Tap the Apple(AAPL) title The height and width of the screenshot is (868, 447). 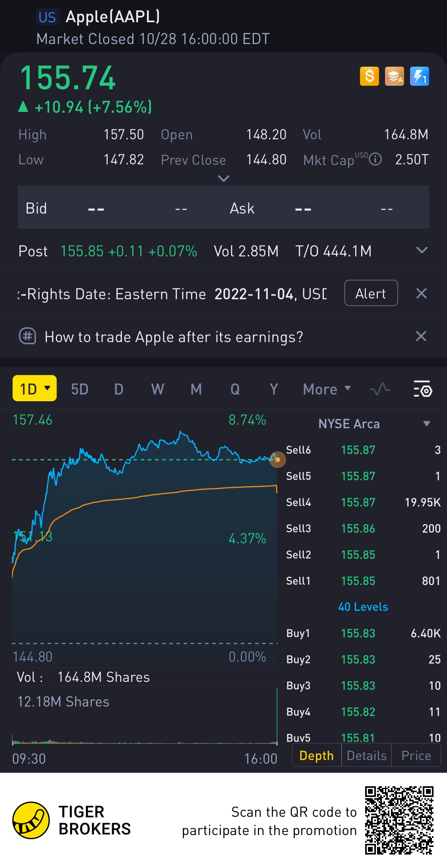tap(113, 17)
